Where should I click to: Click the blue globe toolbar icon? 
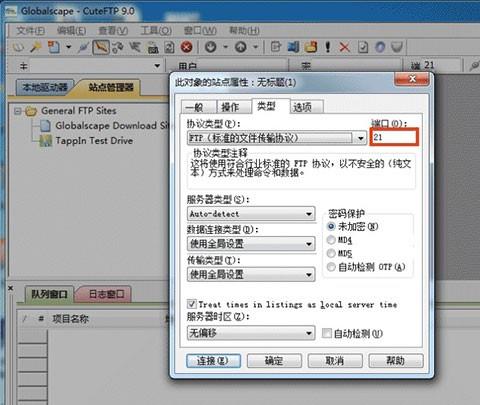click(380, 47)
